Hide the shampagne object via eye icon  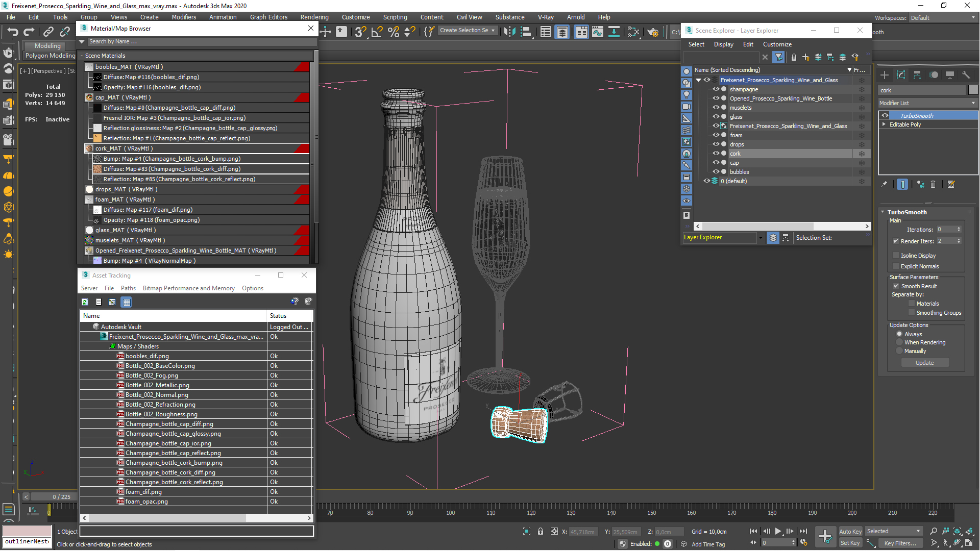(716, 89)
